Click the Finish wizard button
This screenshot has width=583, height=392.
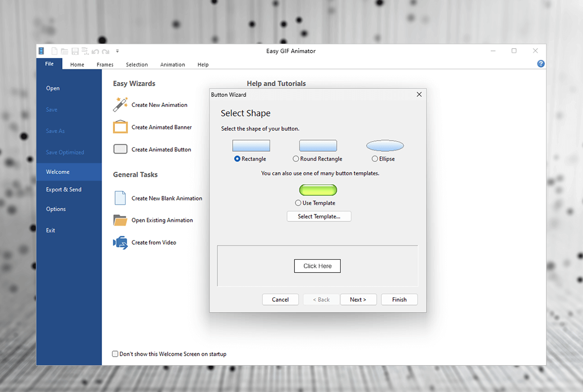399,300
